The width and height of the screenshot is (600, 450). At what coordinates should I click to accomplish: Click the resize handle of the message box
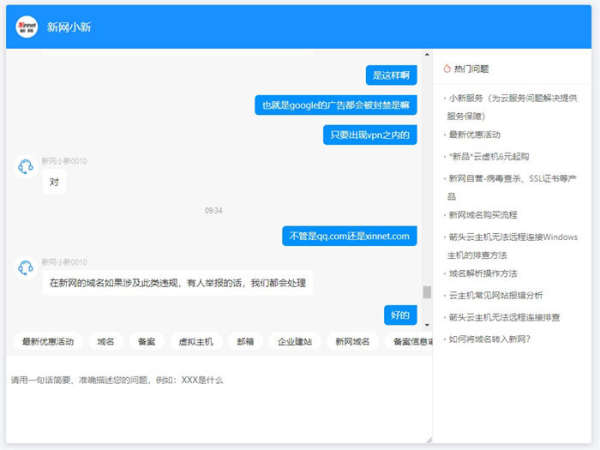428,438
